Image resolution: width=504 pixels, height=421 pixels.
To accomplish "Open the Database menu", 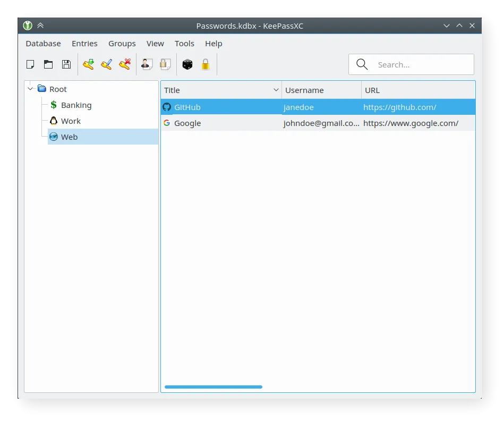I will tap(43, 44).
